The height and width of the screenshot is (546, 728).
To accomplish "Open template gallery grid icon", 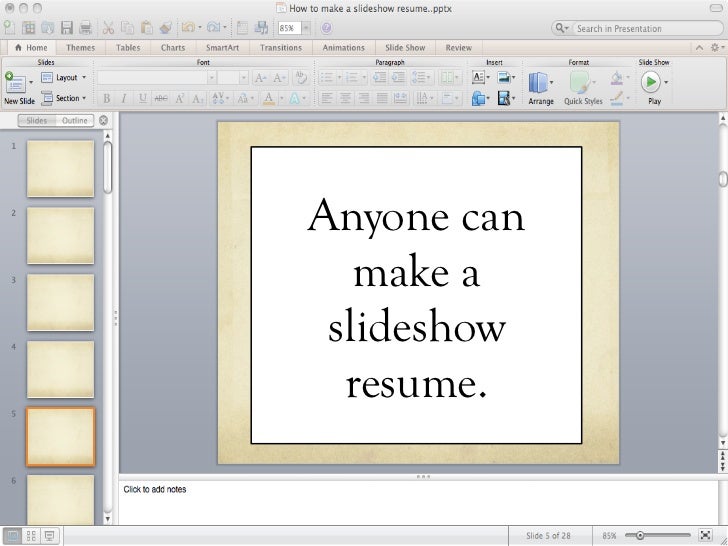I will point(29,28).
